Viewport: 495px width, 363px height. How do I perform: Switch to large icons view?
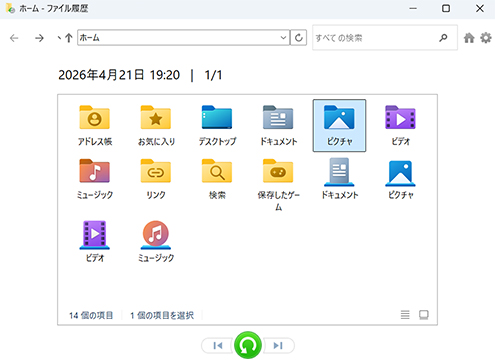pyautogui.click(x=424, y=315)
